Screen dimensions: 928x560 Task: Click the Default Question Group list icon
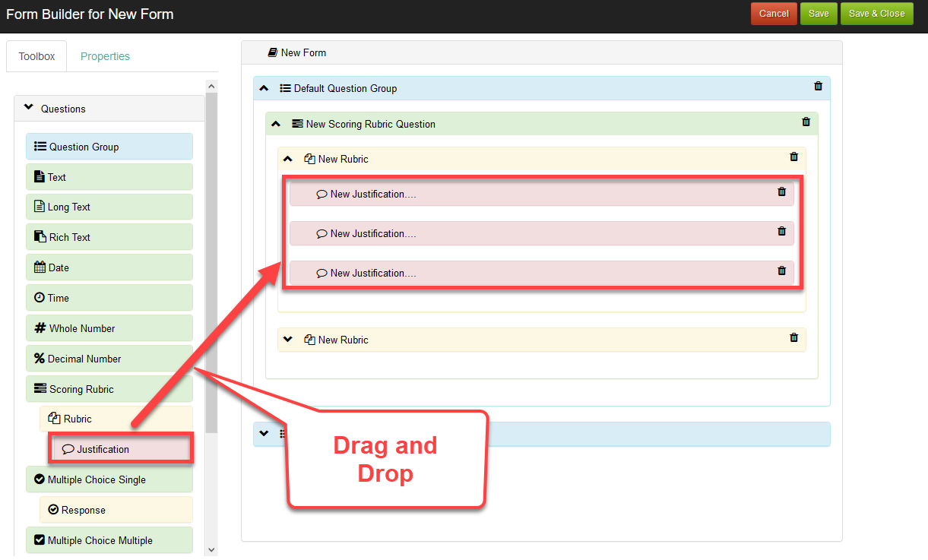[x=285, y=88]
